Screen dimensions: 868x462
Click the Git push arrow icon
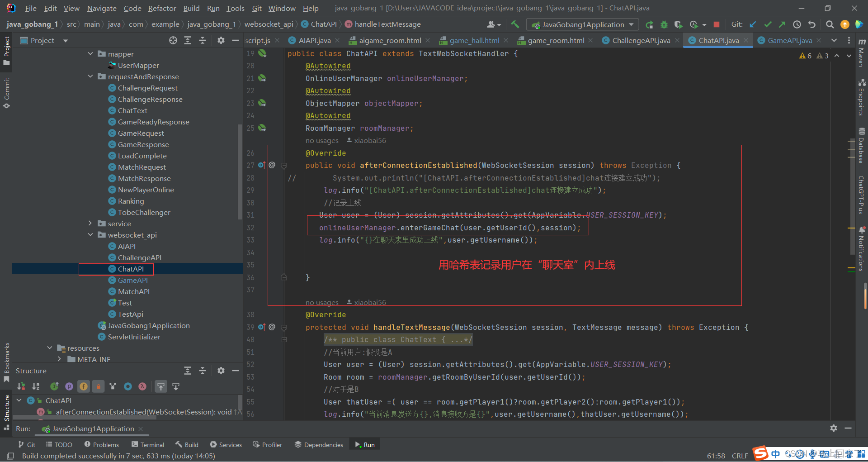(x=782, y=24)
